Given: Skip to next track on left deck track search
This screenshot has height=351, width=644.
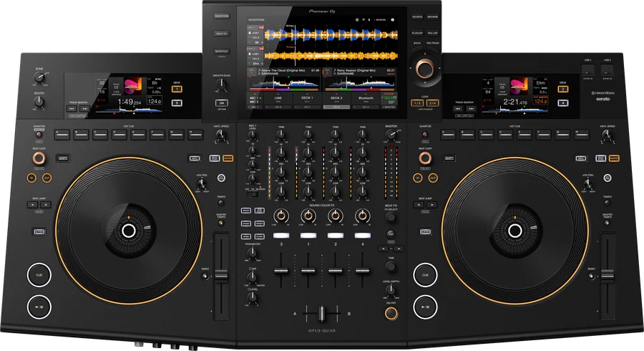Looking at the screenshot, I should [x=84, y=108].
